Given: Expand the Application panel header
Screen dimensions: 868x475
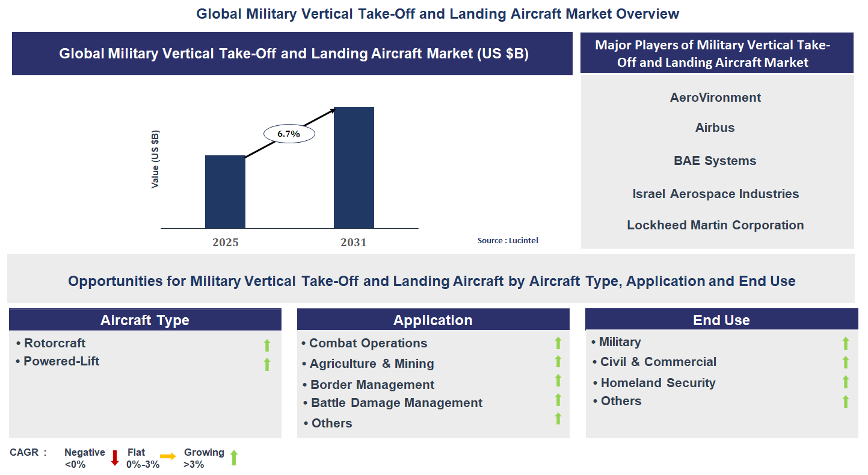Looking at the screenshot, I should coord(433,319).
